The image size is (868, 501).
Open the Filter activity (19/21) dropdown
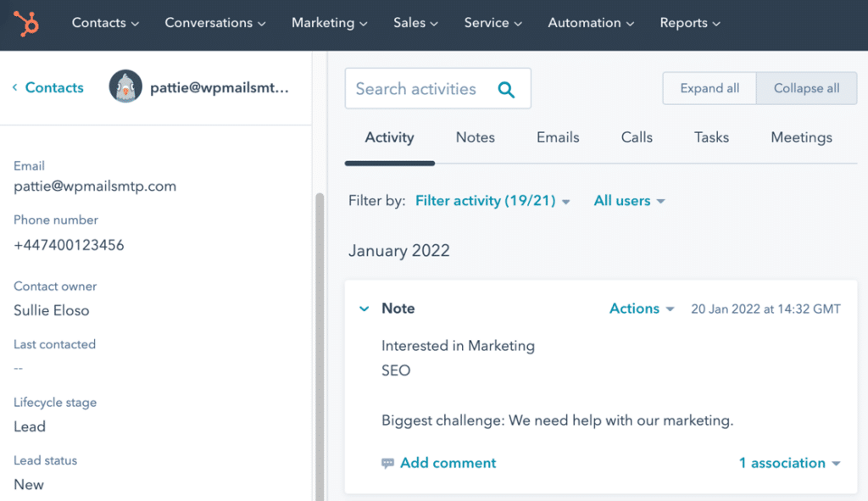pyautogui.click(x=492, y=201)
